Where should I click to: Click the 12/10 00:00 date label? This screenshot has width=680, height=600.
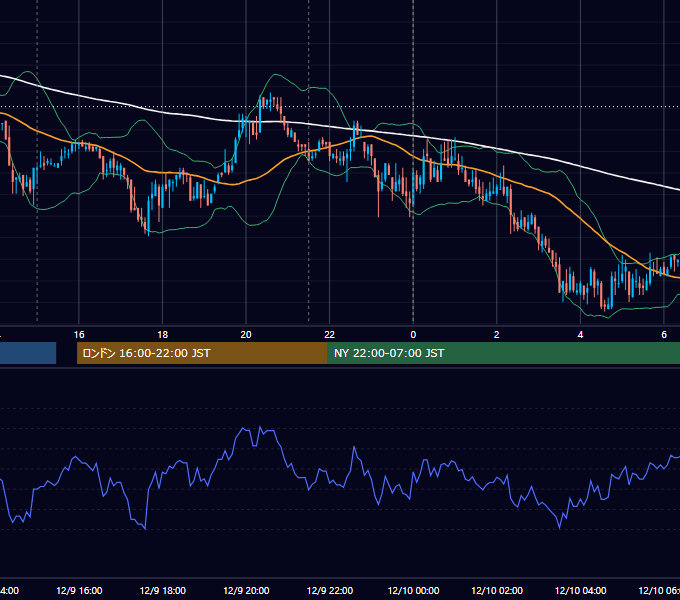(x=413, y=590)
